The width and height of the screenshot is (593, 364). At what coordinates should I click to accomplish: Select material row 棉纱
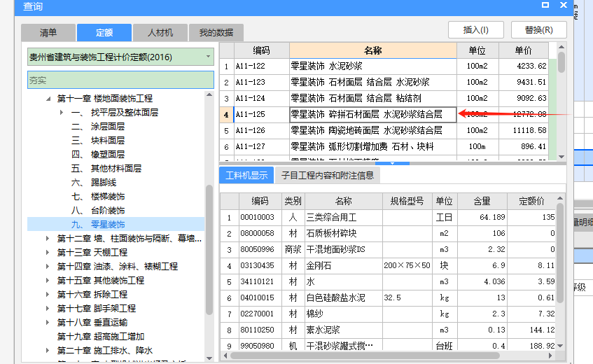coord(388,314)
